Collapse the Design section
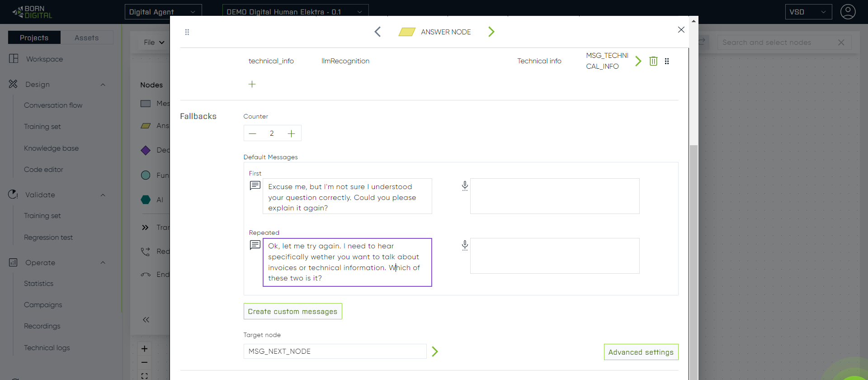Screen dimensions: 868x380 click(103, 85)
